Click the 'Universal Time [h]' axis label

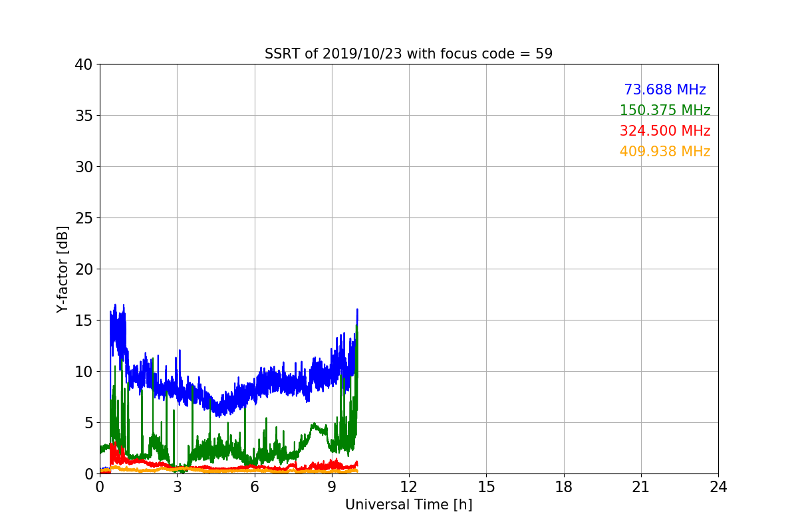pos(408,505)
